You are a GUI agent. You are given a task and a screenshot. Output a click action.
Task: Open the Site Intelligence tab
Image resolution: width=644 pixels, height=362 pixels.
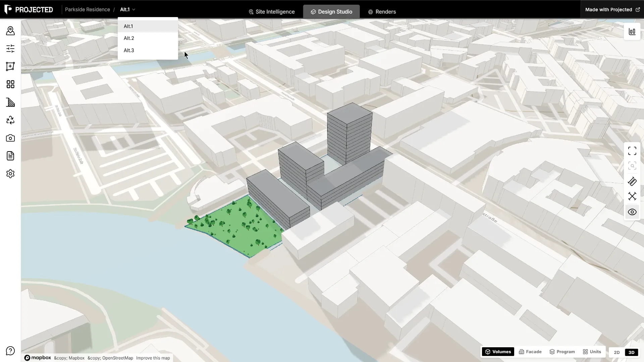272,12
